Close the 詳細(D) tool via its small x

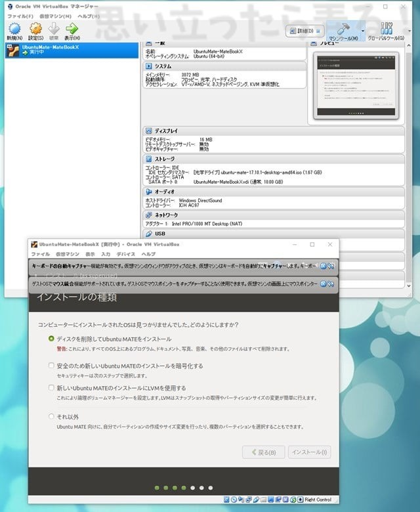(318, 31)
